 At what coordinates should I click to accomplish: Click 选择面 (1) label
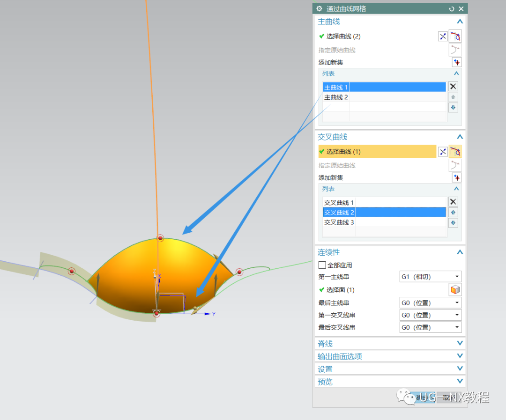click(x=340, y=290)
